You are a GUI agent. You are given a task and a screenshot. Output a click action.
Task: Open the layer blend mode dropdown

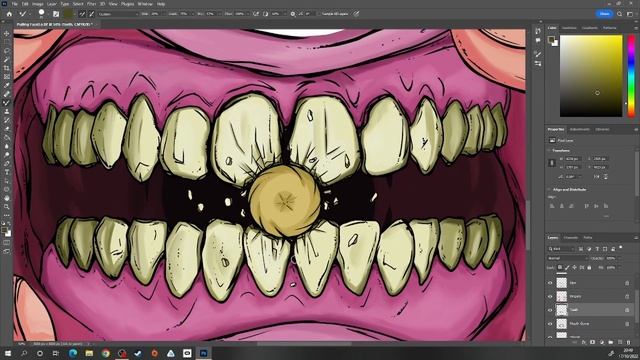(568, 258)
